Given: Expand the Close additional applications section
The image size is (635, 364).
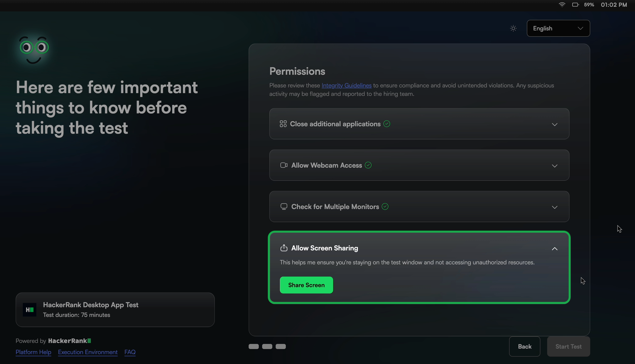Looking at the screenshot, I should 555,125.
